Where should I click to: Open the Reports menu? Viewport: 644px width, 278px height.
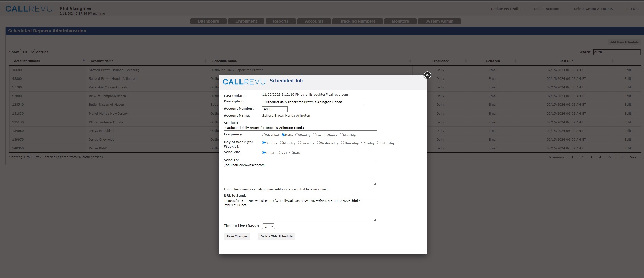tap(281, 21)
